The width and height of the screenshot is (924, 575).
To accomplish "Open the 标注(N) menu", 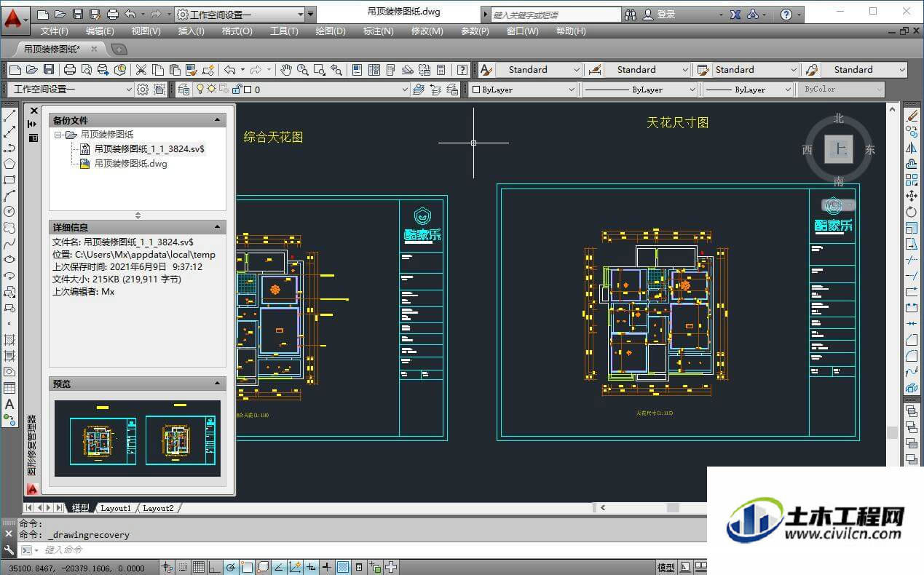I will 378,31.
